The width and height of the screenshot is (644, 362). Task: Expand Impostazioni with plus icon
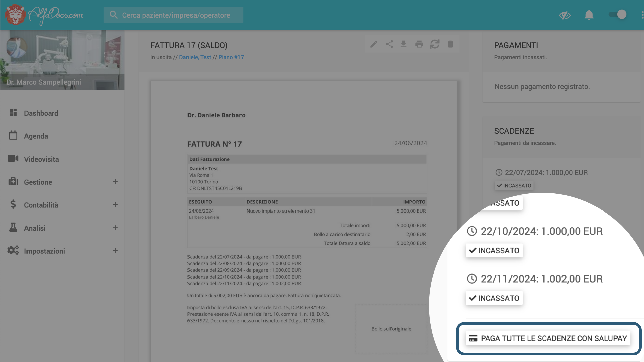pyautogui.click(x=115, y=251)
